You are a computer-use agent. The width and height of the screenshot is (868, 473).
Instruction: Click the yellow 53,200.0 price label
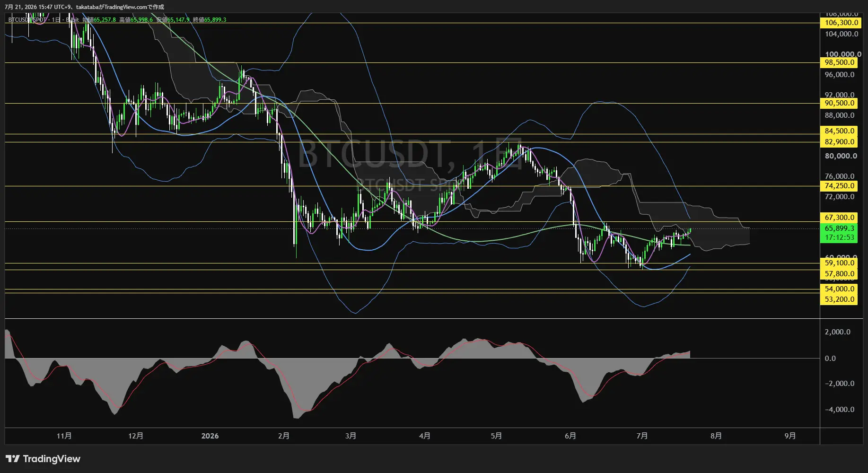[838, 299]
